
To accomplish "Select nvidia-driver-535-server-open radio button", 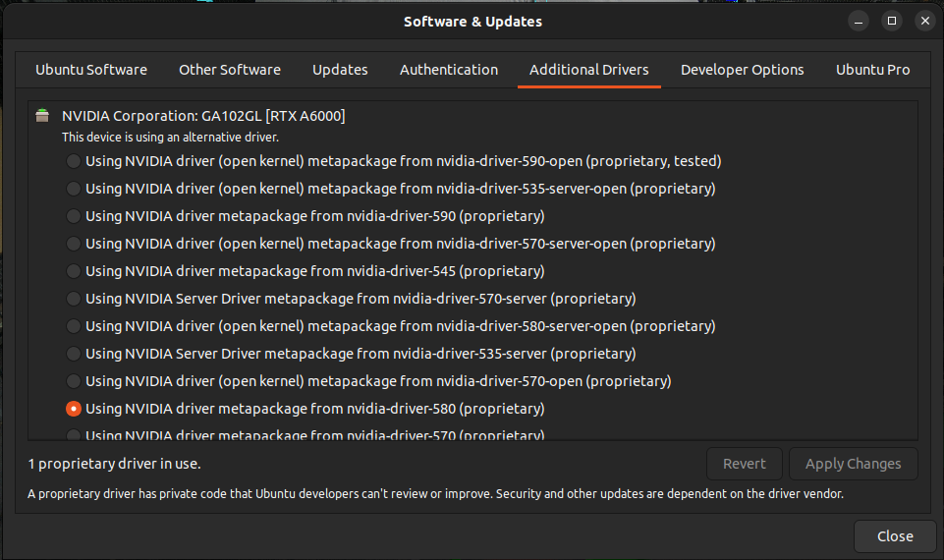I will [x=74, y=189].
